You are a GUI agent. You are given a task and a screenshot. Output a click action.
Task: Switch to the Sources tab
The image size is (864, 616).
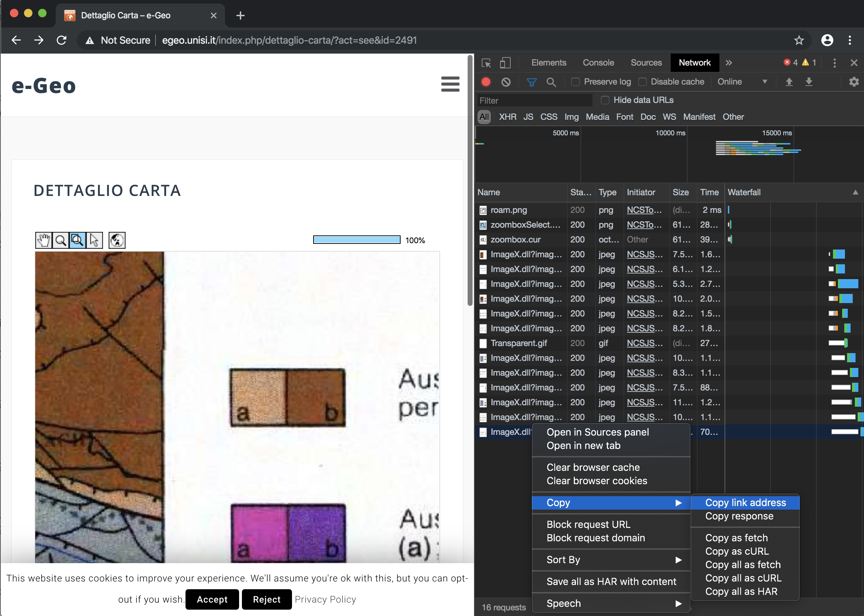646,63
